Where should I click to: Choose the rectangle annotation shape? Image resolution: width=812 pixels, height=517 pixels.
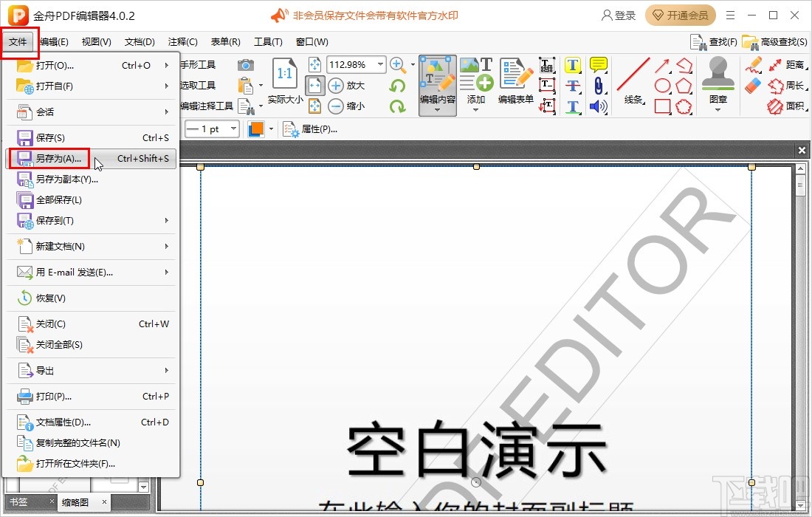(662, 106)
